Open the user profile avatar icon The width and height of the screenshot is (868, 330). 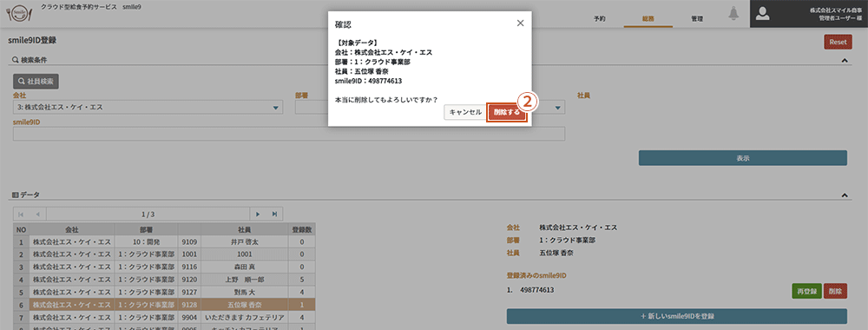pos(763,14)
